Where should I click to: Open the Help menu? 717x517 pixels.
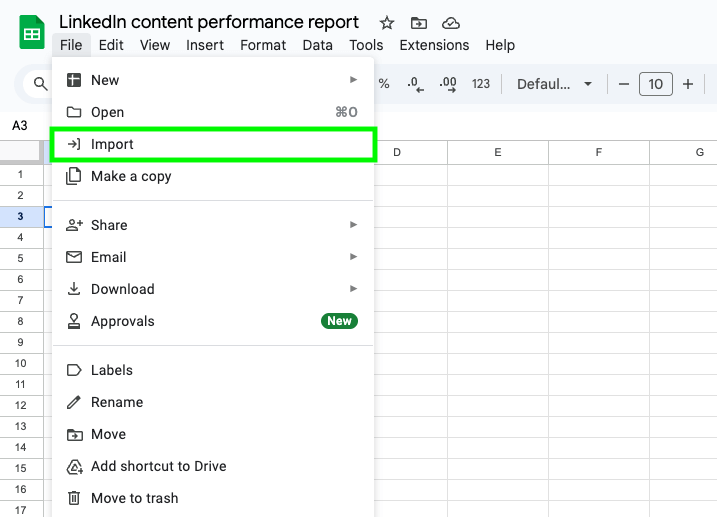click(500, 45)
